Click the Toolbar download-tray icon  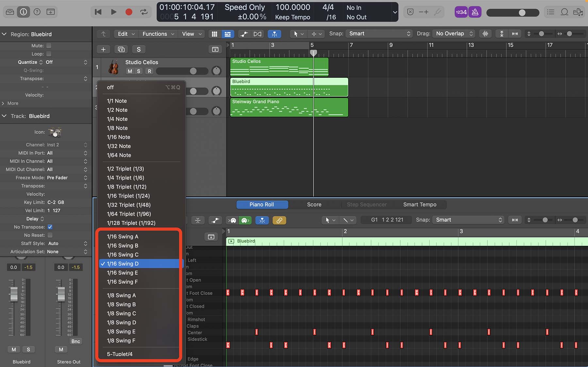pyautogui.click(x=51, y=12)
